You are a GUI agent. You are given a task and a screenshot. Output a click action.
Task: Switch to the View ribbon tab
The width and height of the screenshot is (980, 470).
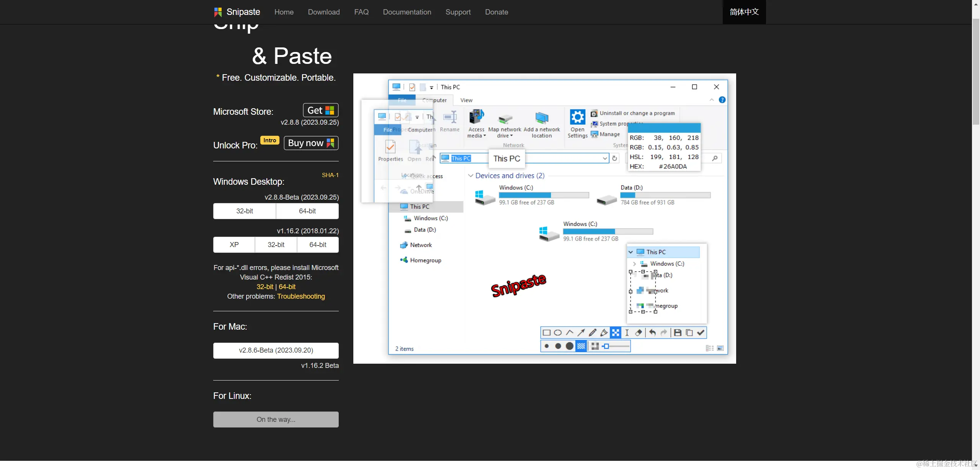(x=466, y=100)
